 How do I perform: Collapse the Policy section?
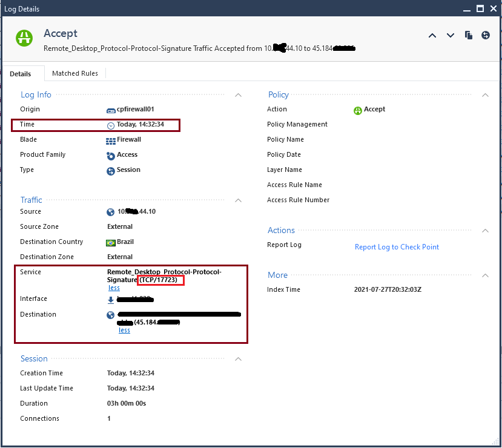pos(486,95)
